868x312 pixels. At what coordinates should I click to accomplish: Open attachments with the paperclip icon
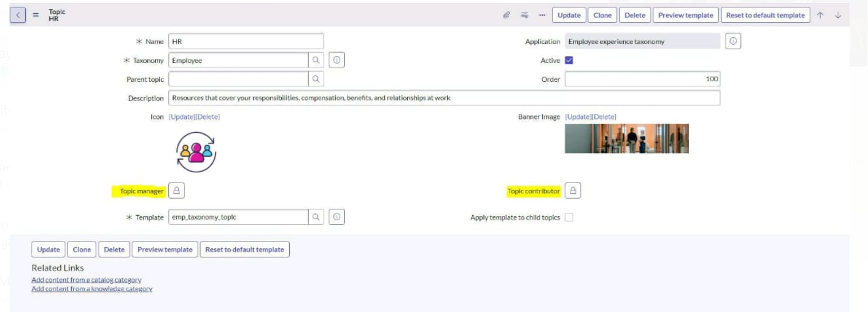tap(507, 15)
